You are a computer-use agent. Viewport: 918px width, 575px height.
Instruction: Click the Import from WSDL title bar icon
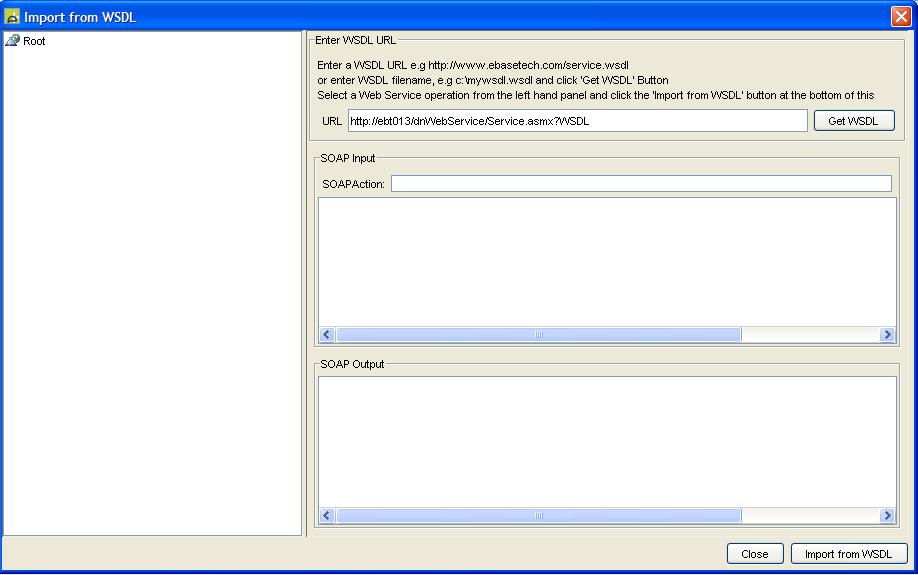13,17
